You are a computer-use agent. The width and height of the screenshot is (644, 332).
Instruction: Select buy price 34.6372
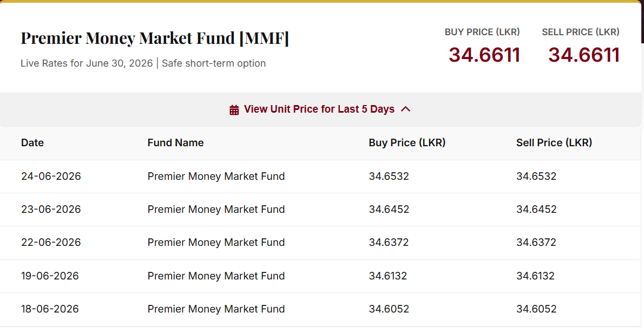click(389, 243)
